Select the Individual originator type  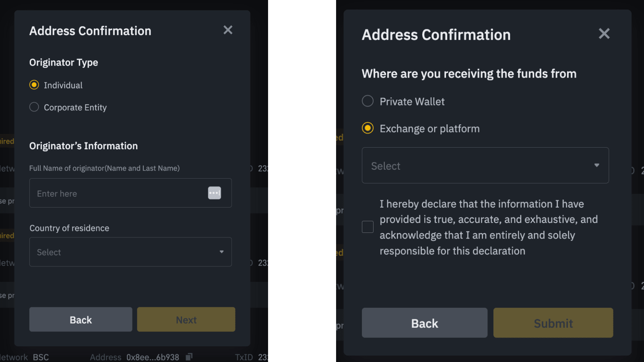[34, 85]
